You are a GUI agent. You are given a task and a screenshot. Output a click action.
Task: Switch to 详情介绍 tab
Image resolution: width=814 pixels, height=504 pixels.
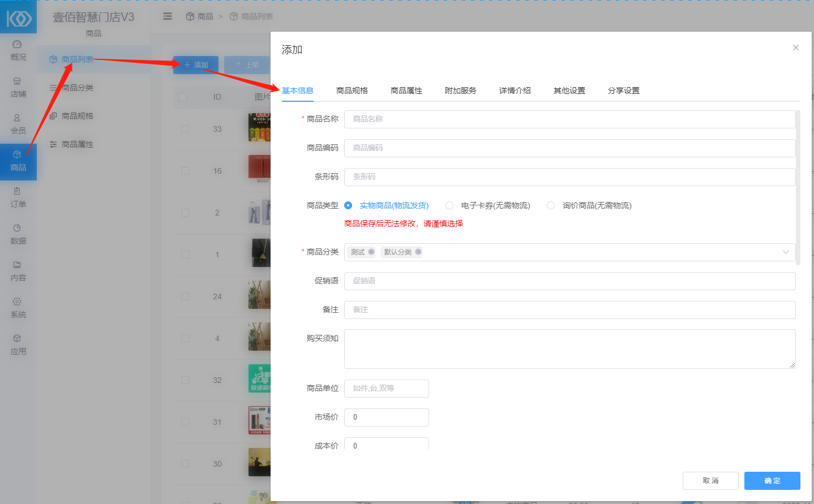point(515,91)
